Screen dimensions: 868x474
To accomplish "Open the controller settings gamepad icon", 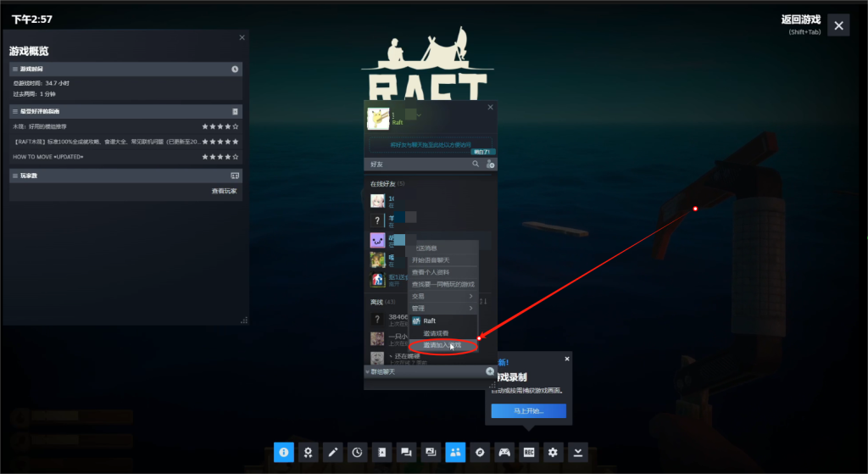I will pos(504,453).
